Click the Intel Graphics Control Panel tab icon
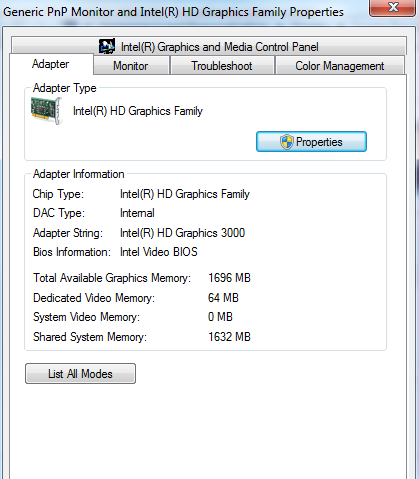419x479 pixels. tap(107, 46)
